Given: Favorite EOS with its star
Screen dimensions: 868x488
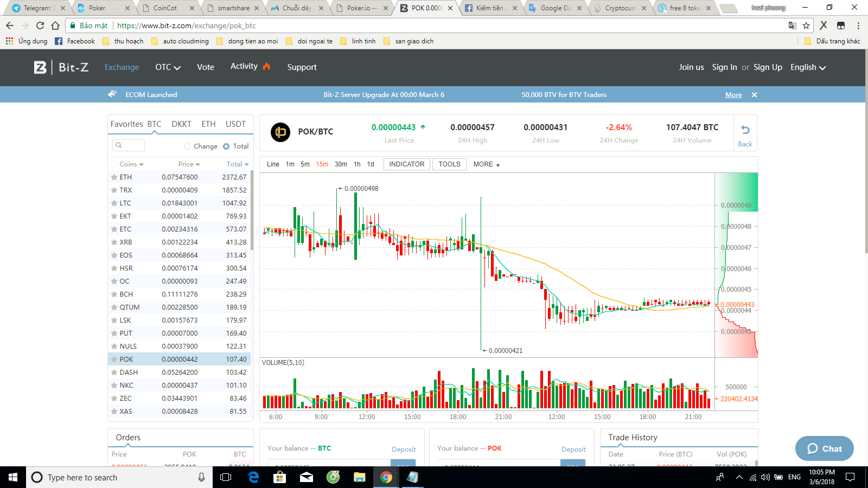Looking at the screenshot, I should pos(114,255).
